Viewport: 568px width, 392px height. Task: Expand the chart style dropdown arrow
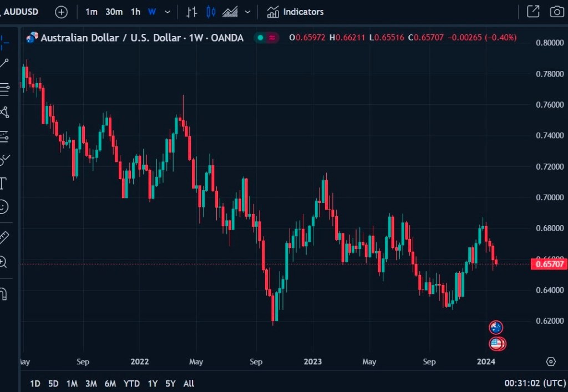(x=247, y=12)
